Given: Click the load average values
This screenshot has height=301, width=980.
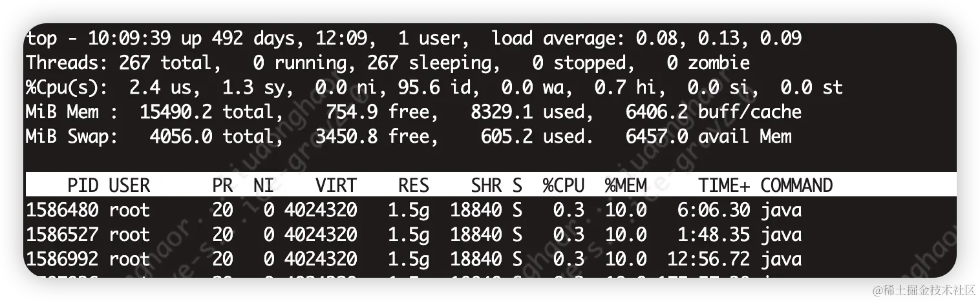Looking at the screenshot, I should point(719,38).
